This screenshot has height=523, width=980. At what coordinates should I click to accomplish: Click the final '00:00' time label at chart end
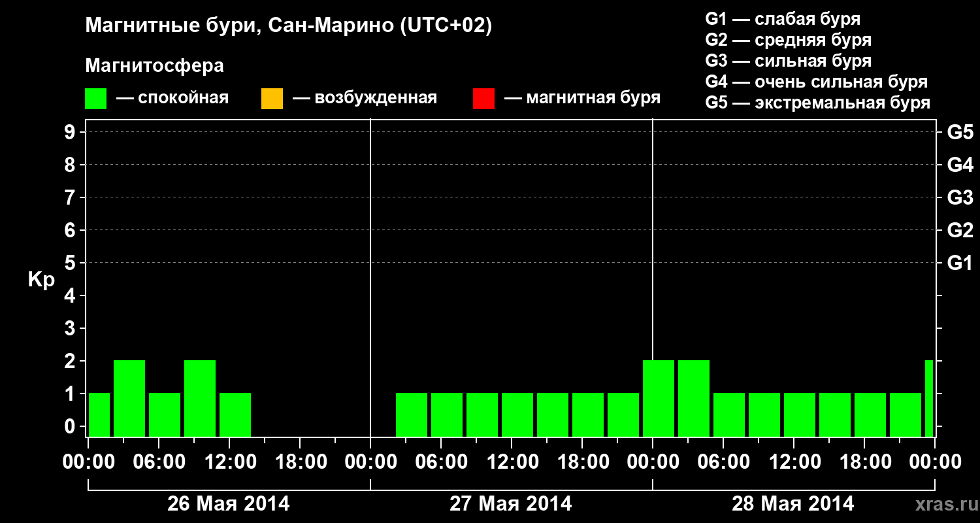point(935,462)
